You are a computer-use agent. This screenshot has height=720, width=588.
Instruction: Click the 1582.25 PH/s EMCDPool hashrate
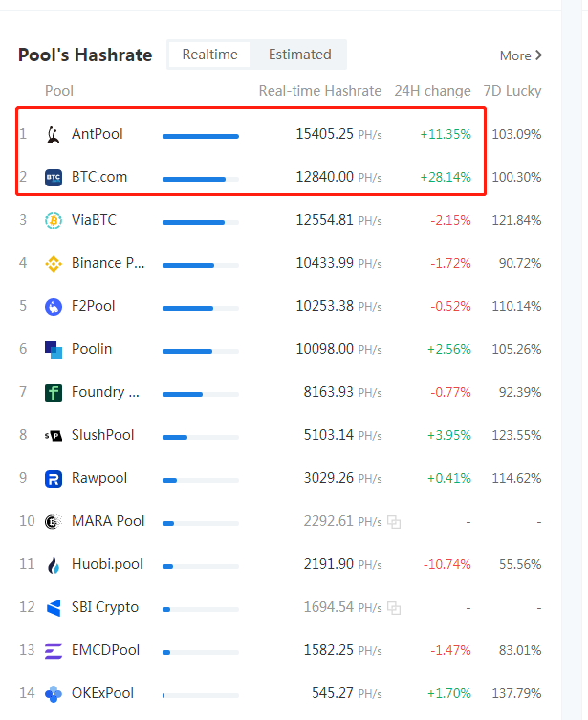click(343, 650)
